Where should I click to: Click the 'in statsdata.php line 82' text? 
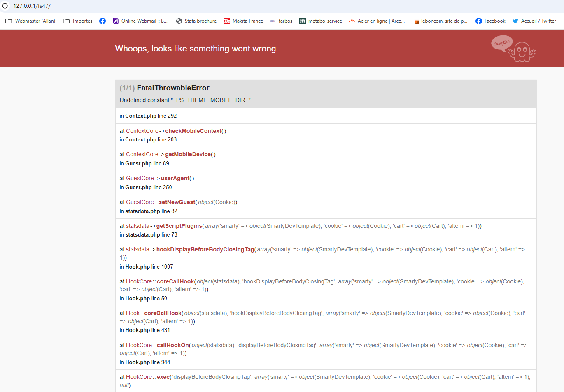pyautogui.click(x=149, y=211)
